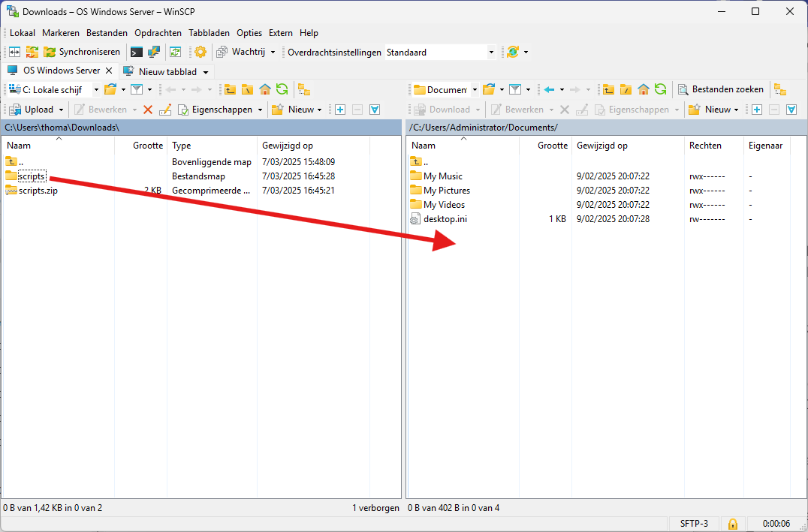Toggle the blue selection filter near Nieuw

click(x=374, y=110)
